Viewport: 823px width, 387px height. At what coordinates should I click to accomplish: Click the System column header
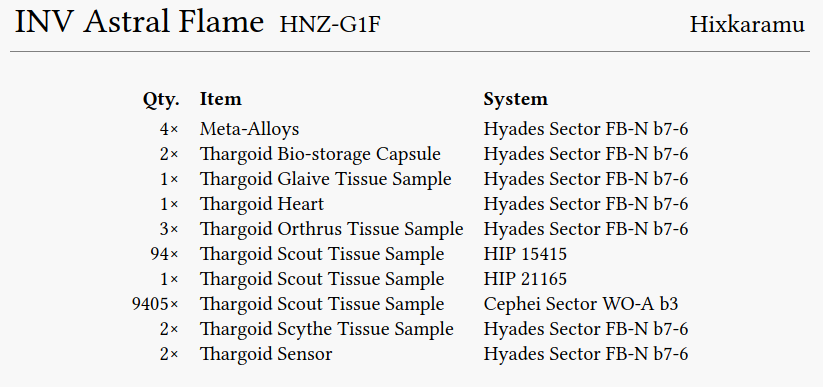(x=515, y=100)
